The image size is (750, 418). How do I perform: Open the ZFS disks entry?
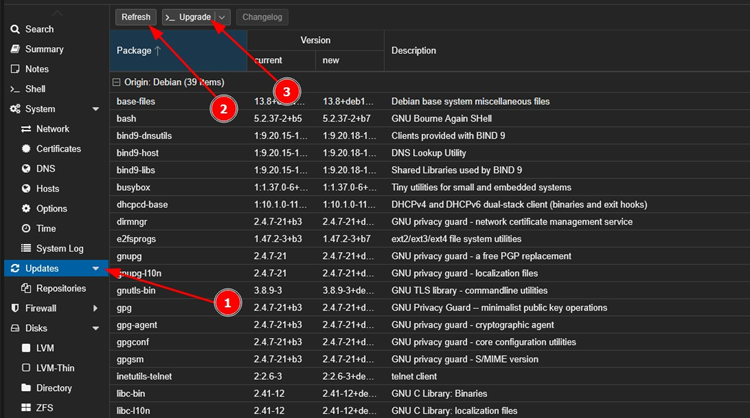click(46, 407)
